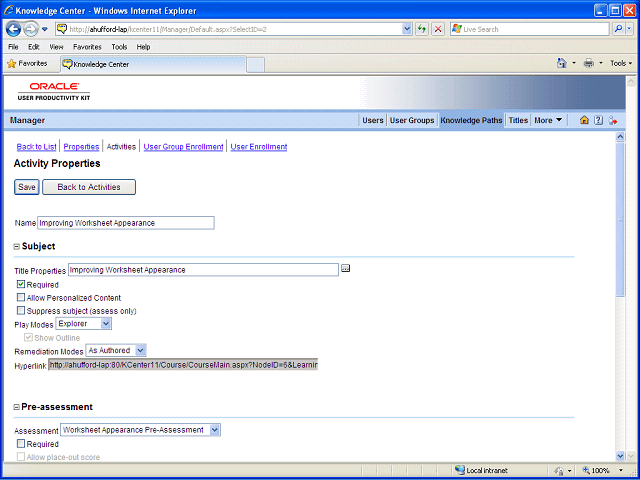Open the Favorites menu
640x480 pixels.
point(87,47)
